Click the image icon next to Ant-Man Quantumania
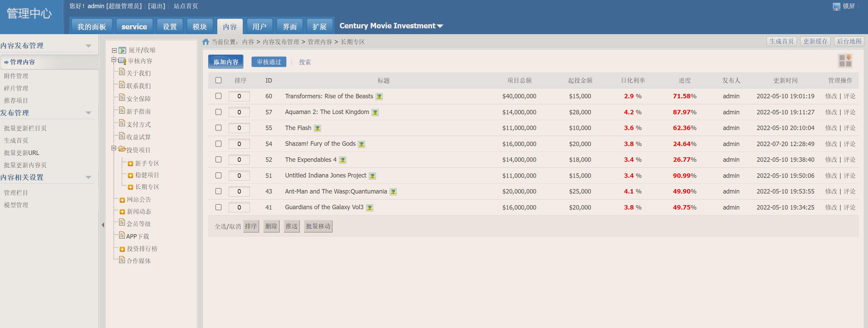Screen dimensions: 868x328 click(x=393, y=192)
